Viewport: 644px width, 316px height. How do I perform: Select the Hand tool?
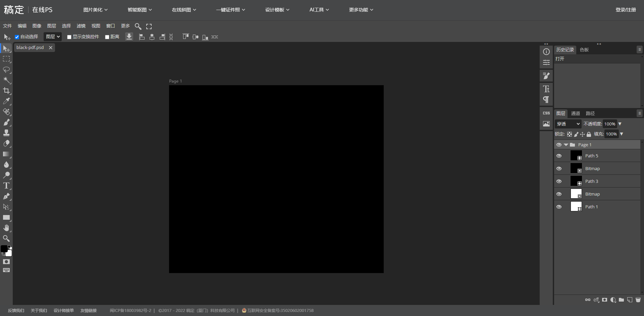(6, 228)
